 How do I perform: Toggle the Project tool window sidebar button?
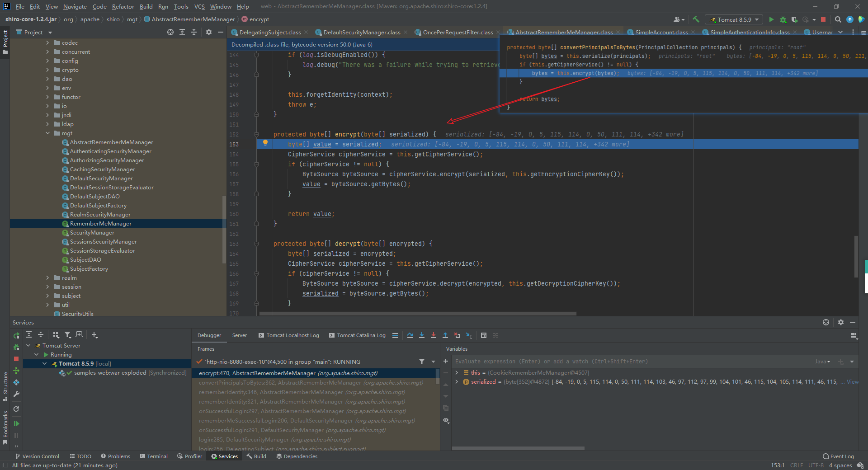click(5, 42)
